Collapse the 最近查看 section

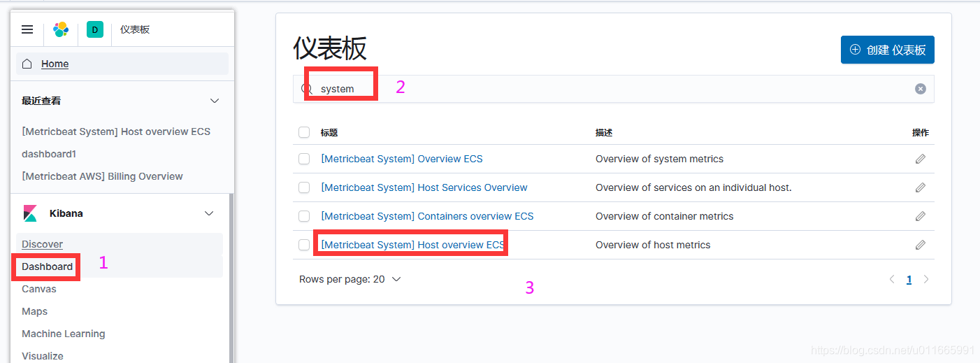pyautogui.click(x=215, y=101)
